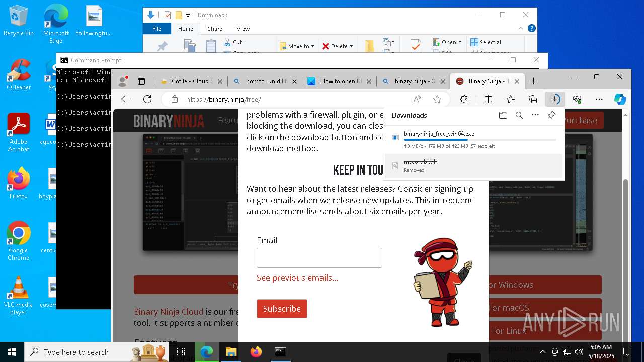The width and height of the screenshot is (644, 362).
Task: Open Task View on taskbar
Action: (181, 352)
